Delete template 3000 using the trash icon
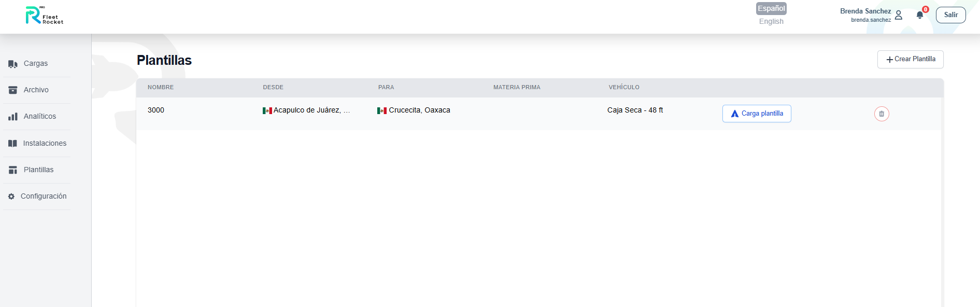The width and height of the screenshot is (980, 307). (882, 114)
